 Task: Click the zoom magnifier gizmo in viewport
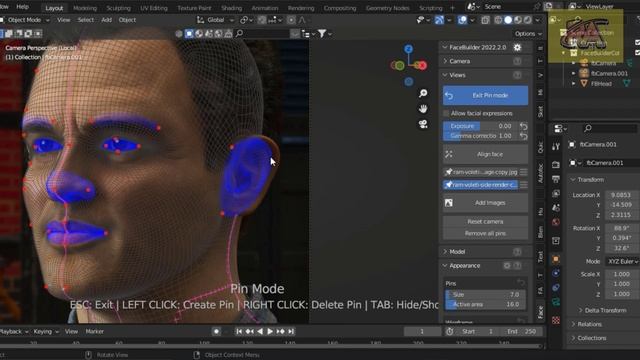coord(423,93)
